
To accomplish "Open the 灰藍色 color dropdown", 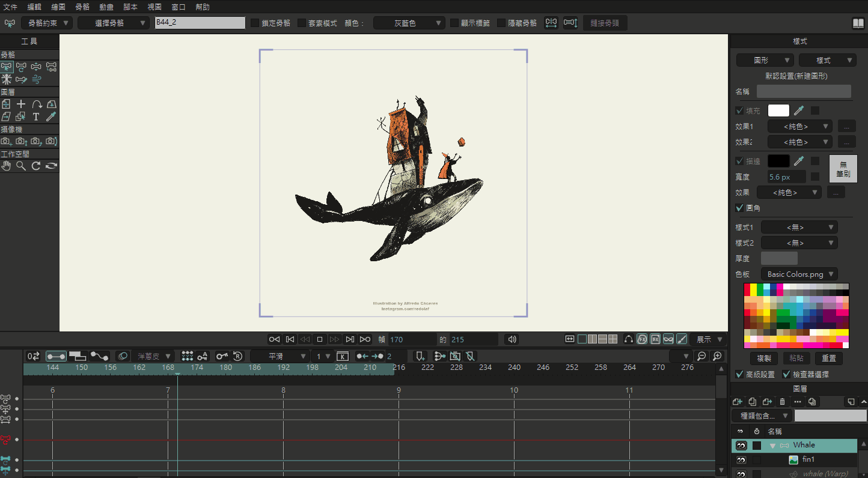I will [409, 23].
